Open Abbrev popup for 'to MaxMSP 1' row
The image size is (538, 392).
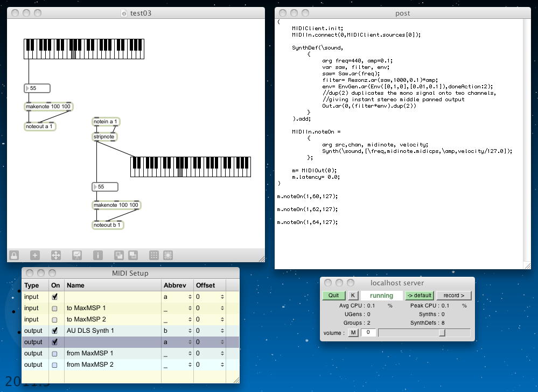point(190,308)
